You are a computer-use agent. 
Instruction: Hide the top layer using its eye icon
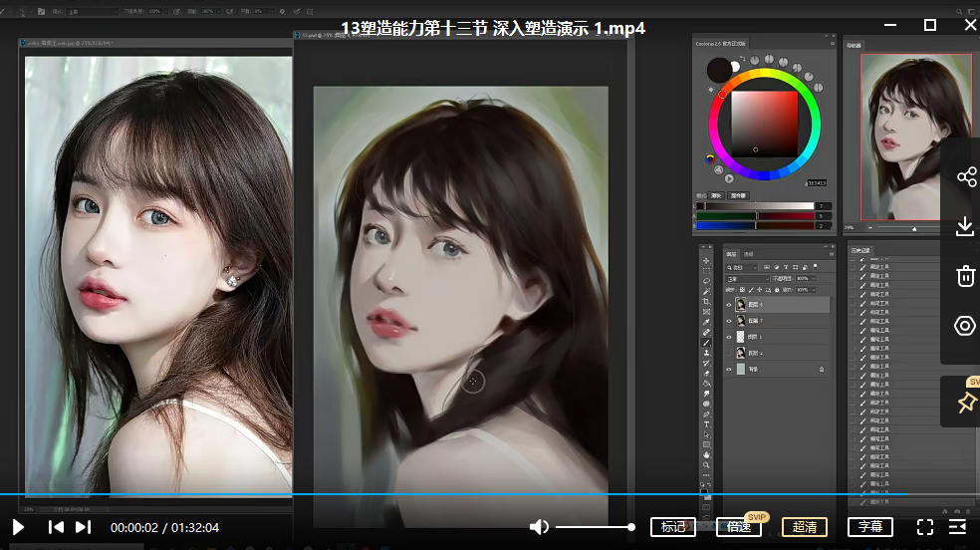click(x=729, y=305)
